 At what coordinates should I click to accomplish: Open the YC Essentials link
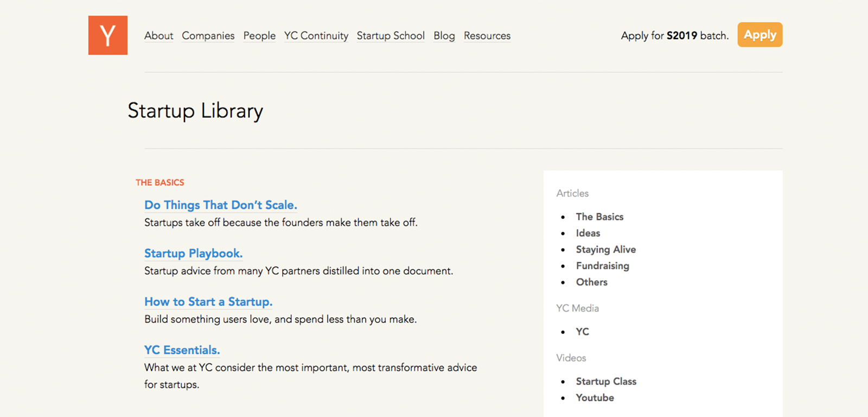click(182, 350)
